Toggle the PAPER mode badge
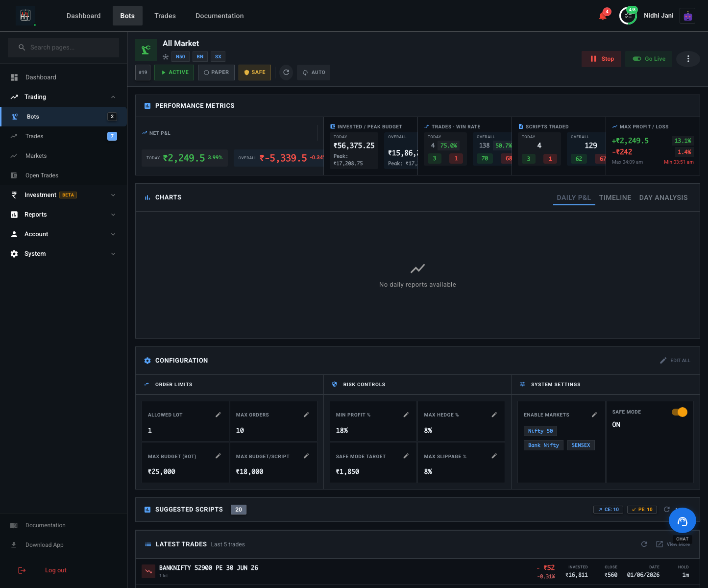This screenshot has height=588, width=708. [216, 72]
